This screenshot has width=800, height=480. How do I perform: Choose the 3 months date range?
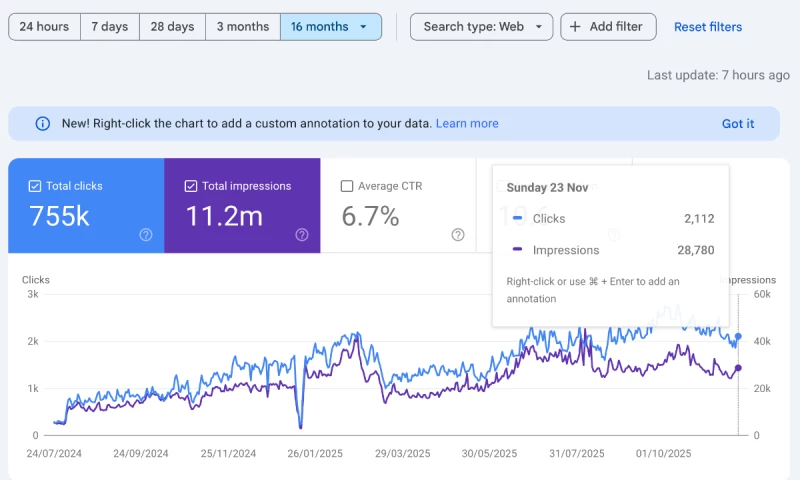coord(243,27)
